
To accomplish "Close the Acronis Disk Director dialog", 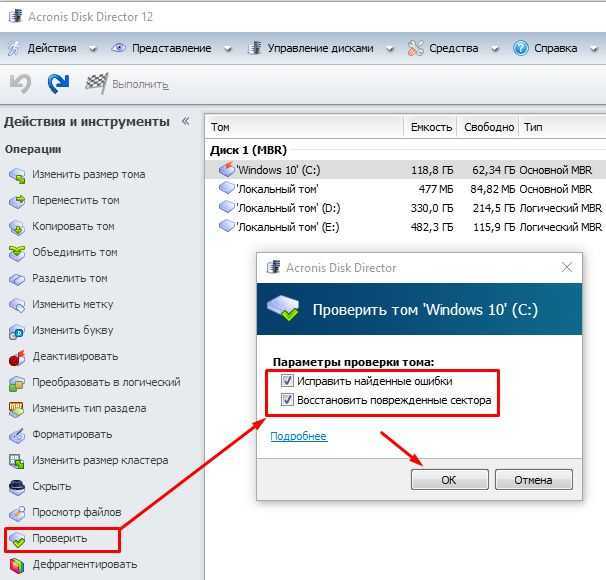I will [x=567, y=267].
